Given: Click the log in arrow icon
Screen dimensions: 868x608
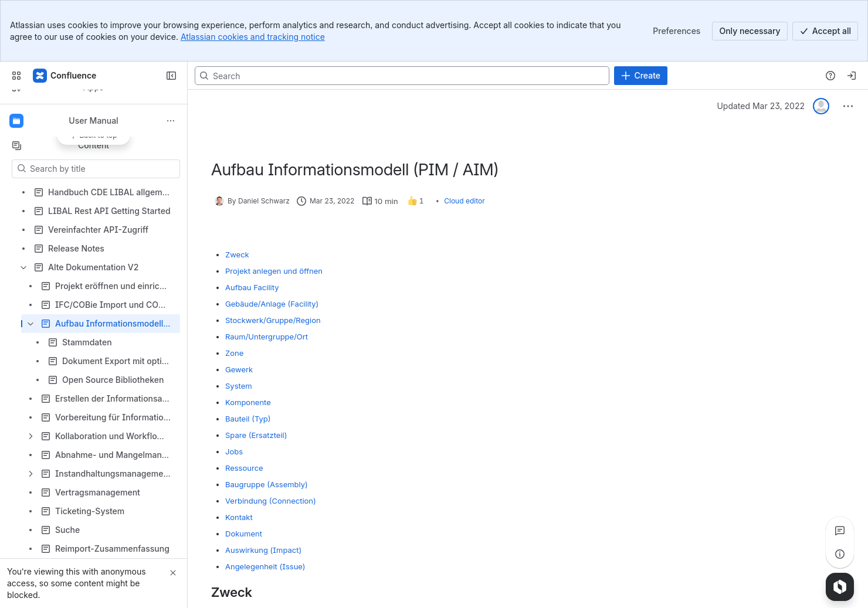Looking at the screenshot, I should (852, 76).
